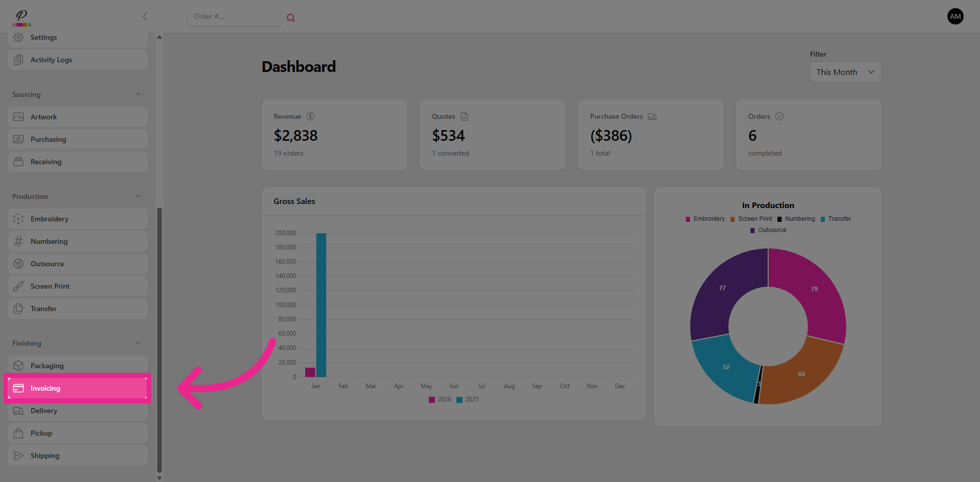Click the Order number search field
The width and height of the screenshot is (980, 482).
(x=234, y=17)
